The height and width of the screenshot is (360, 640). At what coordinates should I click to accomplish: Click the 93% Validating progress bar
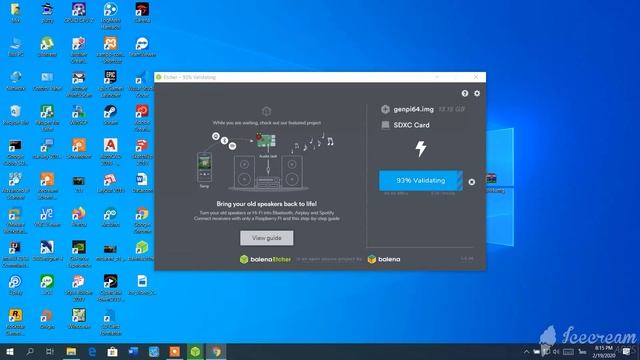click(x=421, y=180)
